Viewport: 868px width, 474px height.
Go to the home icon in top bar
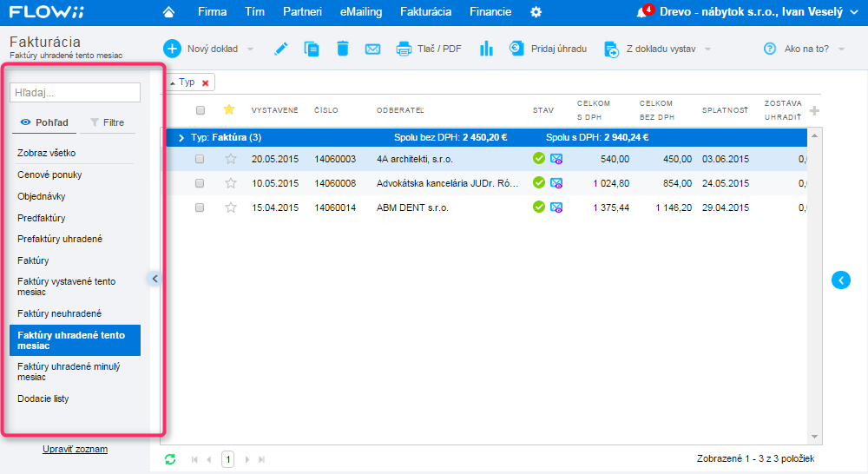(169, 11)
